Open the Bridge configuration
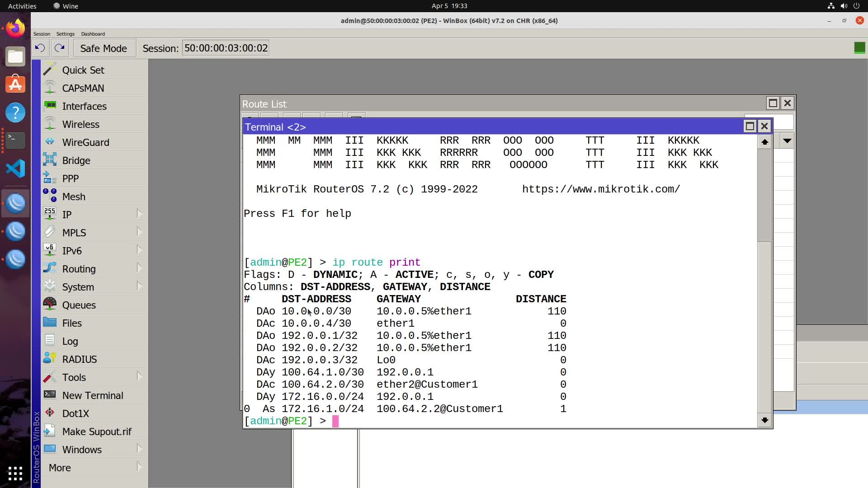The width and height of the screenshot is (868, 488). pyautogui.click(x=95, y=160)
